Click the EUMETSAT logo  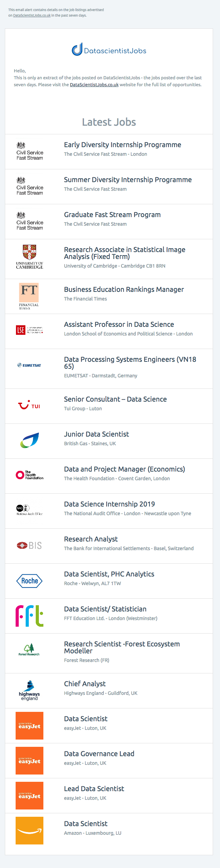[29, 365]
